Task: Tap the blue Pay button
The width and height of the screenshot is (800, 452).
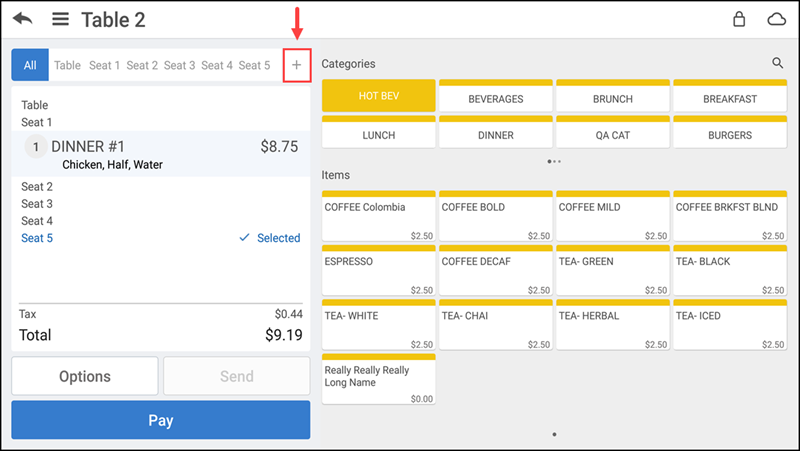Action: tap(161, 420)
